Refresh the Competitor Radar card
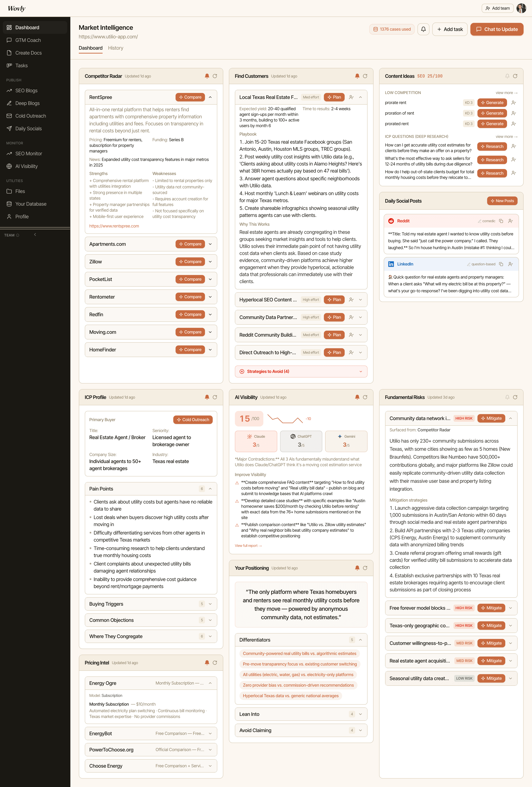The image size is (532, 787). (x=215, y=76)
